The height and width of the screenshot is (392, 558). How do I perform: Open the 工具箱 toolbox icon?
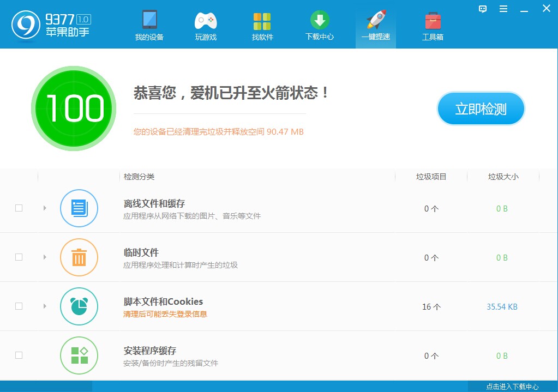click(x=432, y=25)
